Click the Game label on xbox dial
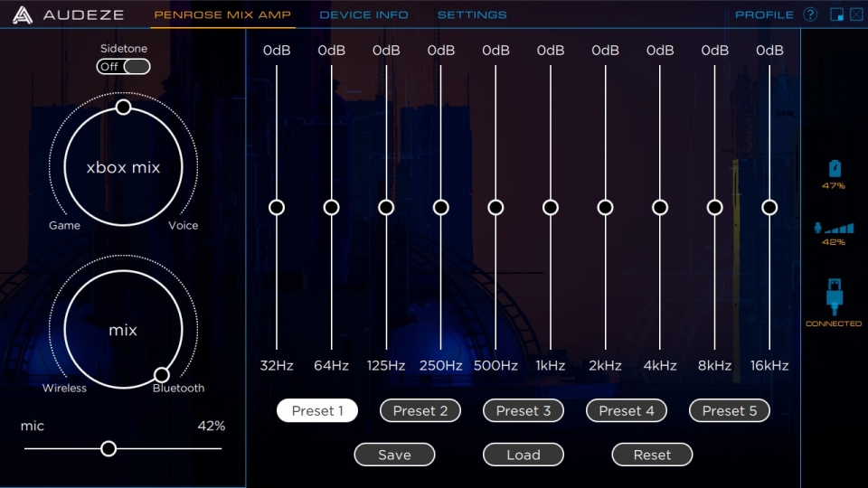 [64, 225]
